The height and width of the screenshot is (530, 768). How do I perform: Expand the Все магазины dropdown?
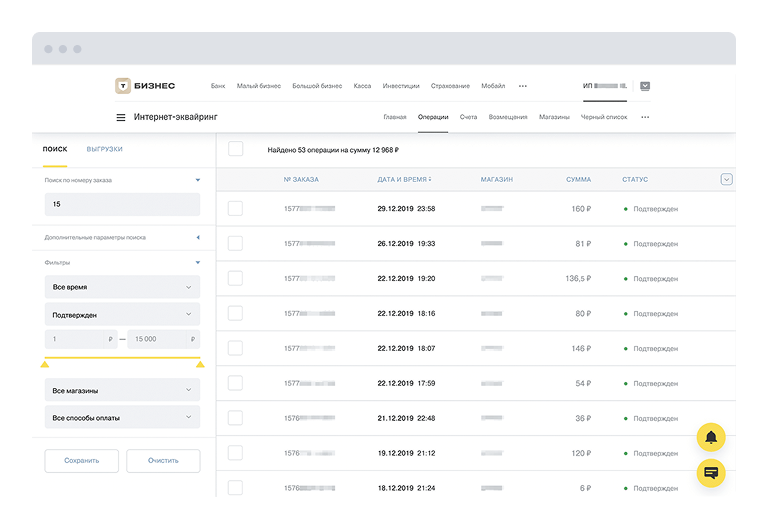[122, 390]
